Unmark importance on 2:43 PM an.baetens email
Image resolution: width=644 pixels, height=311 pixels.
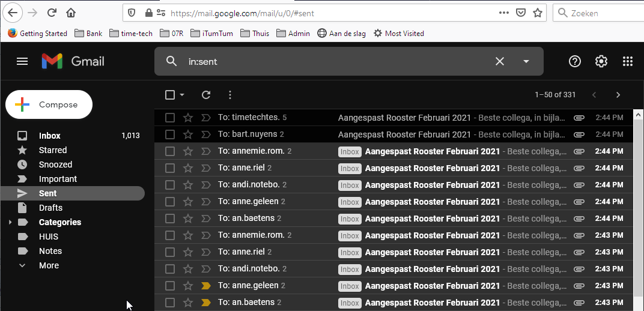(206, 303)
